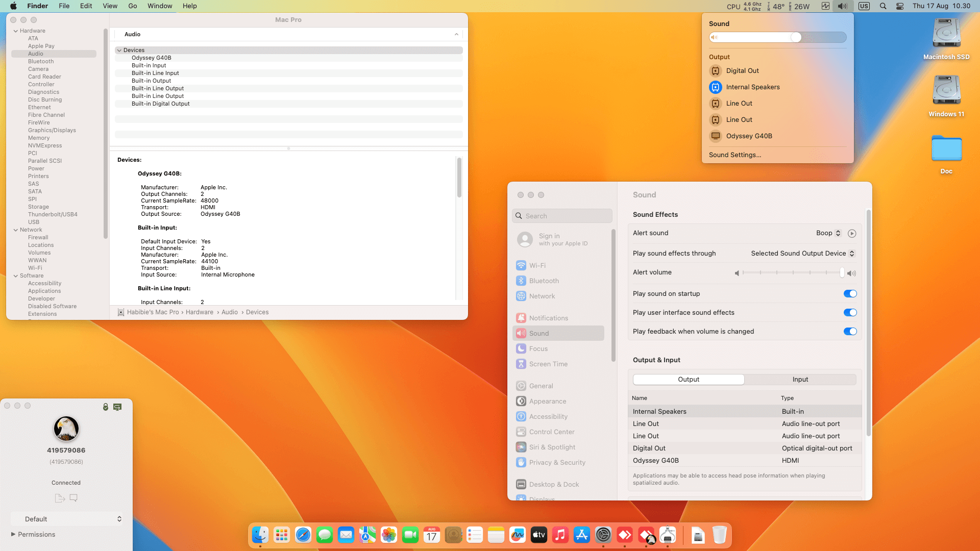Open FaceTime from the Dock
The height and width of the screenshot is (551, 980).
tap(410, 535)
